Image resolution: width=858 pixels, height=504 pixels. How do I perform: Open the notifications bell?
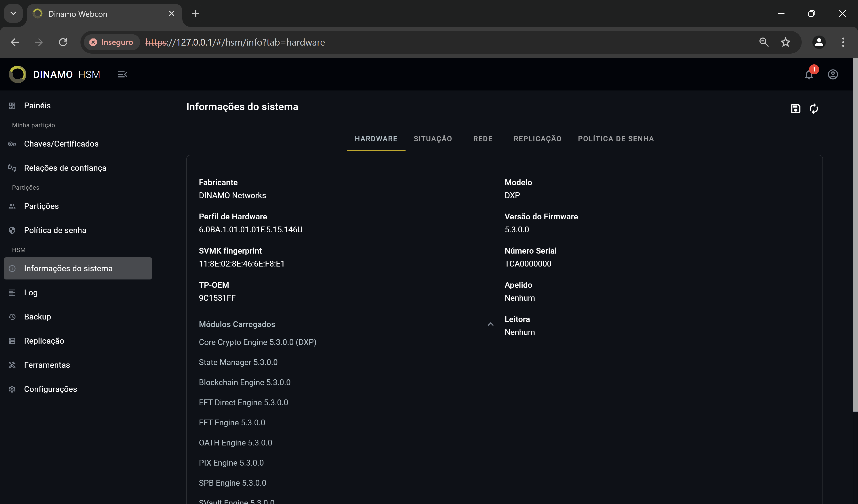tap(809, 75)
